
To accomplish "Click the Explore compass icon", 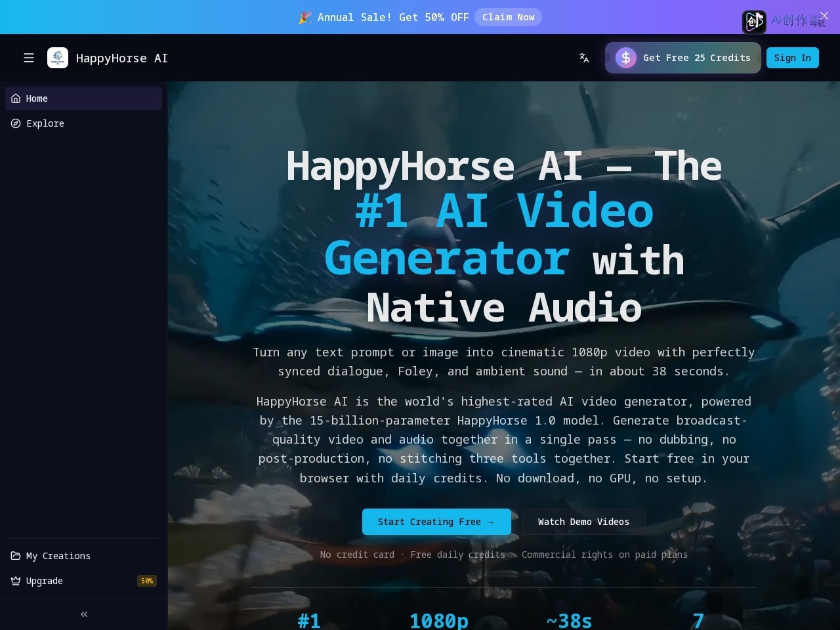I will [16, 123].
